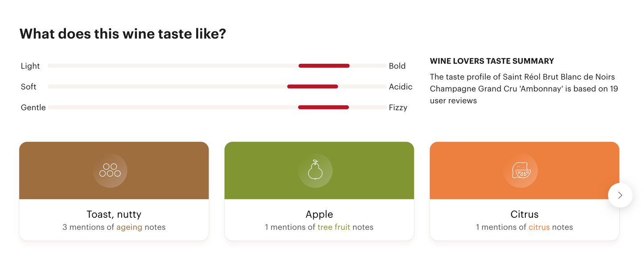Click the red Gentle-to-Fizzy indicator bar

pyautogui.click(x=323, y=107)
